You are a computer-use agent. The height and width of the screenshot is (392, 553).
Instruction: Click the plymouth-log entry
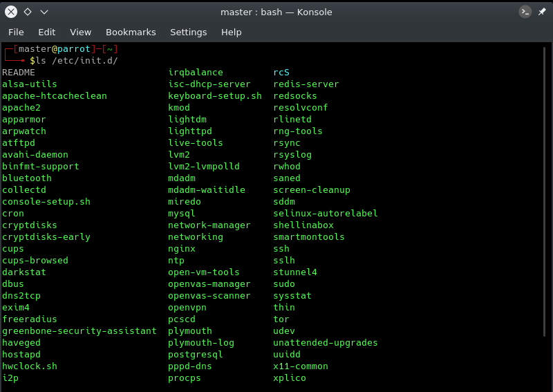pos(201,343)
